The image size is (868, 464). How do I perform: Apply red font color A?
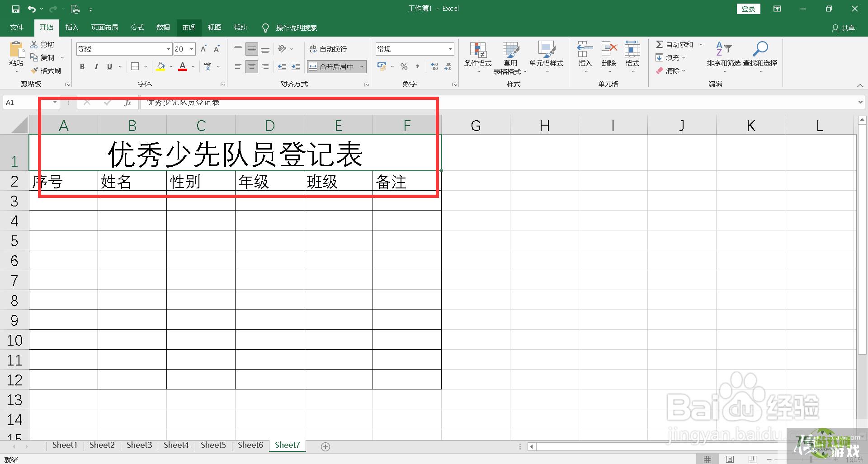click(x=183, y=66)
